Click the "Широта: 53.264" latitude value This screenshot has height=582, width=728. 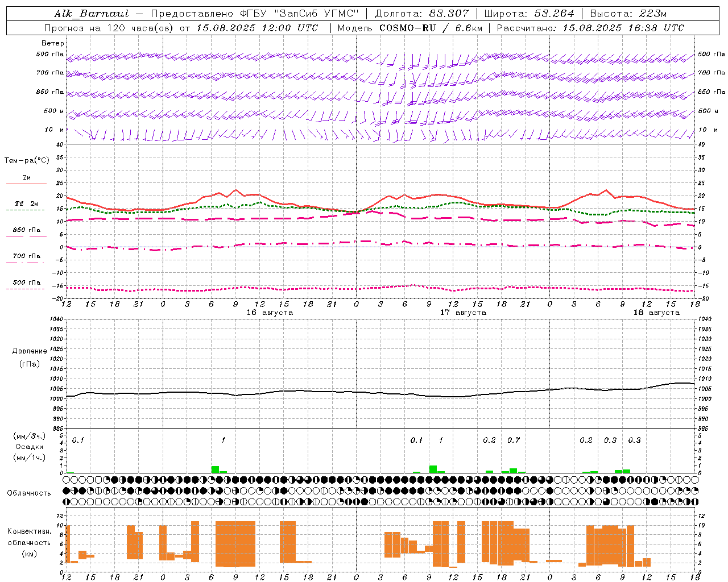coord(530,14)
